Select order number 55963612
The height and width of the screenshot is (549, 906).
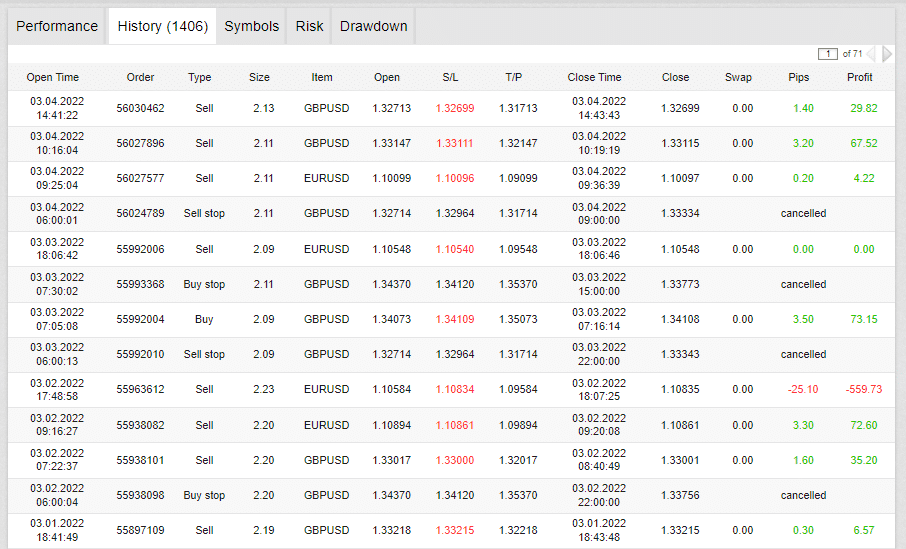140,390
